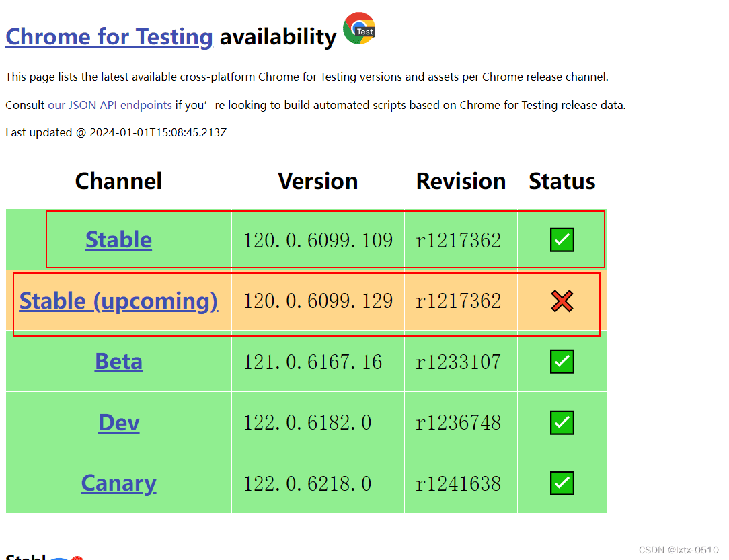Click revision r1236748 in the Dev row
Viewport: 729px width, 560px height.
tap(459, 423)
